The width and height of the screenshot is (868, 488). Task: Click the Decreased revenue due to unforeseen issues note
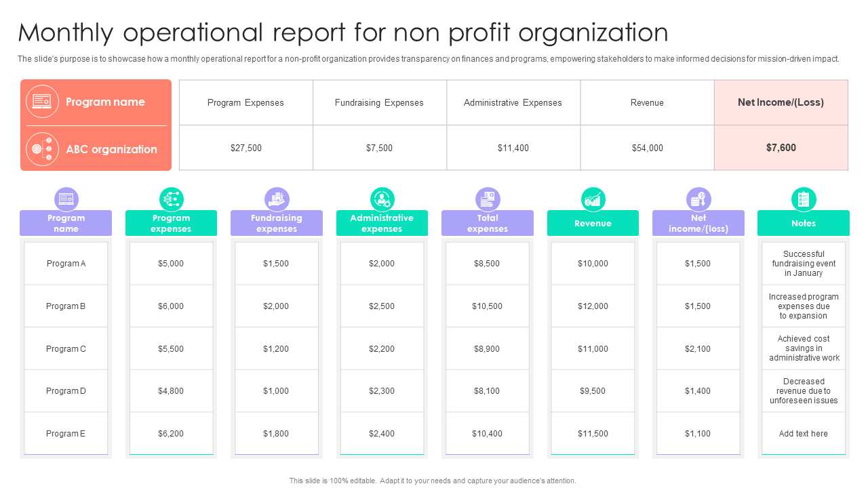[804, 391]
